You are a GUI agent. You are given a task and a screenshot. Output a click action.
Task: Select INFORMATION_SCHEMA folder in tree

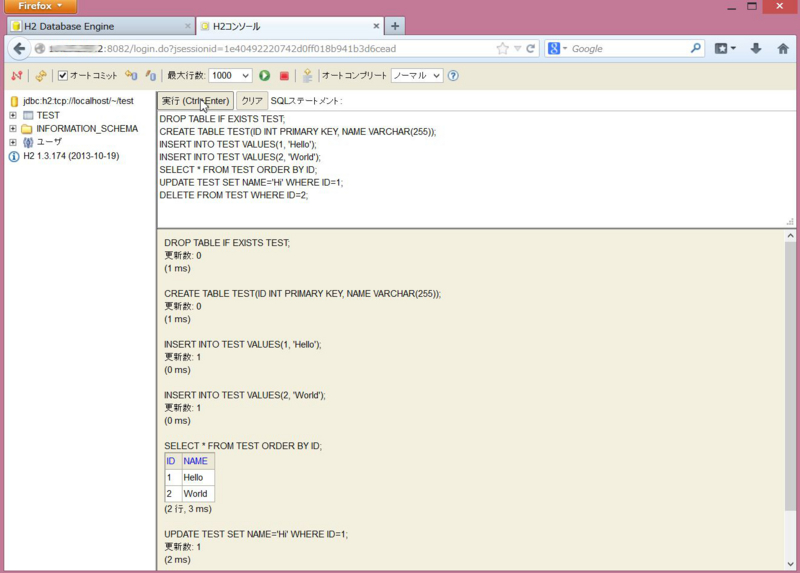[x=87, y=129]
